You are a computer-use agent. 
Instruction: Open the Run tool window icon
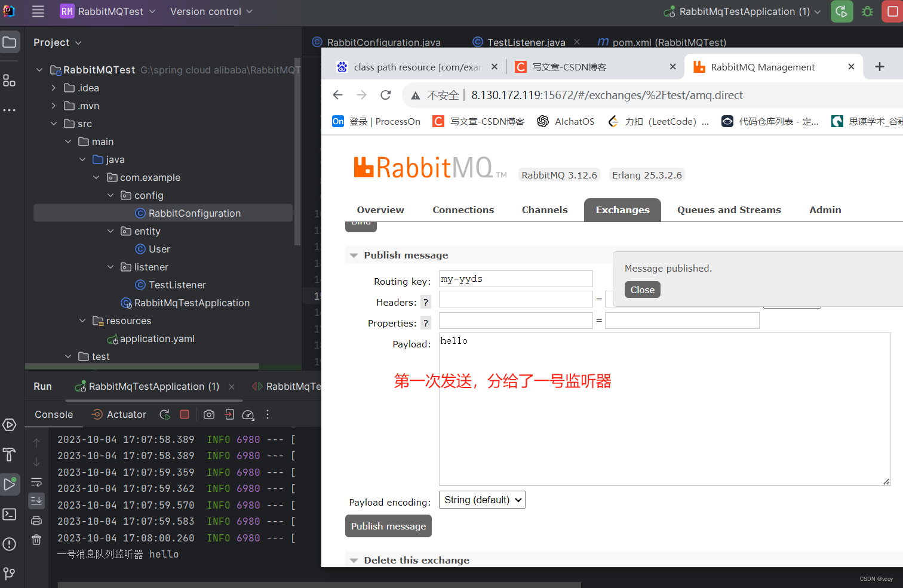[10, 484]
